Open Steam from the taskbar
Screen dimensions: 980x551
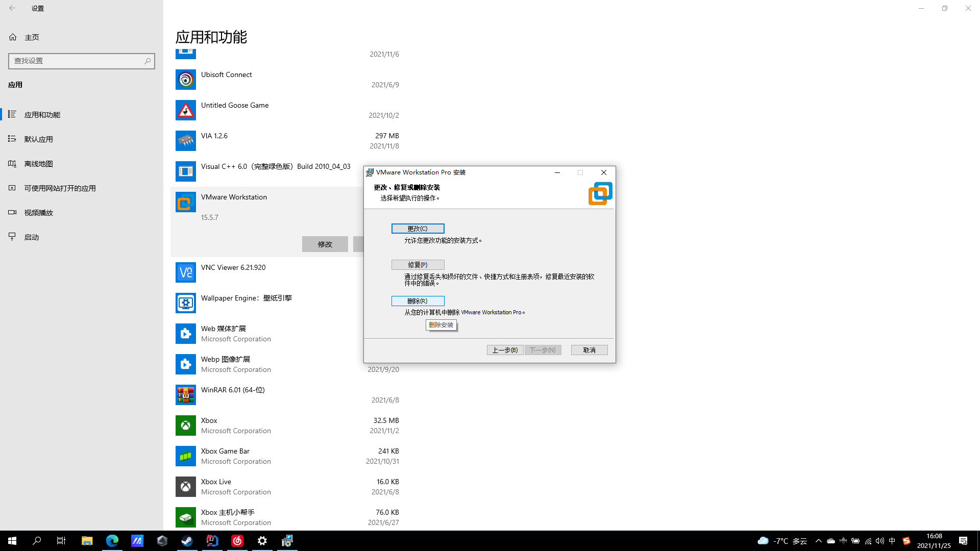(186, 540)
